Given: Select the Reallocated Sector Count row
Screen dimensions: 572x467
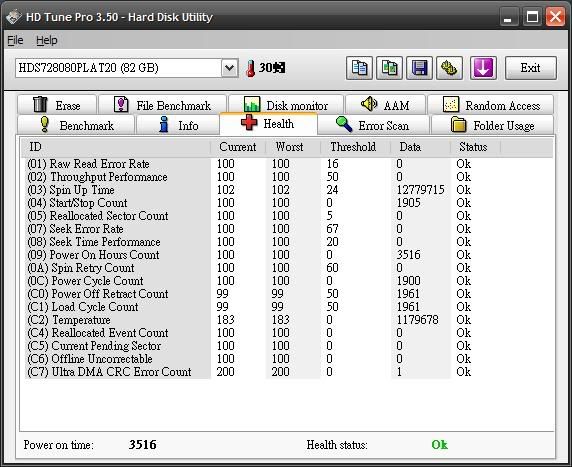Looking at the screenshot, I should pos(250,216).
